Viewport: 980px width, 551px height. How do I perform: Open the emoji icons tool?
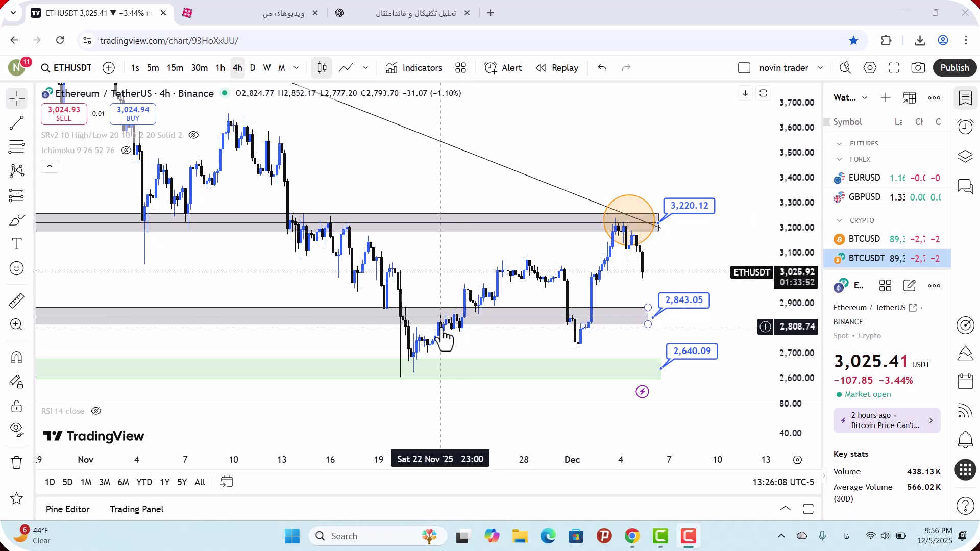[x=16, y=268]
